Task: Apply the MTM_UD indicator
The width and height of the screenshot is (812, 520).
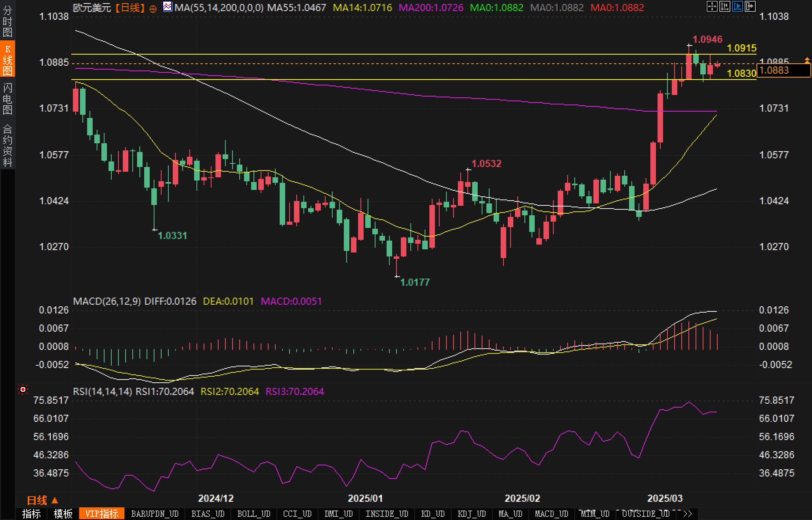Action: [x=595, y=514]
